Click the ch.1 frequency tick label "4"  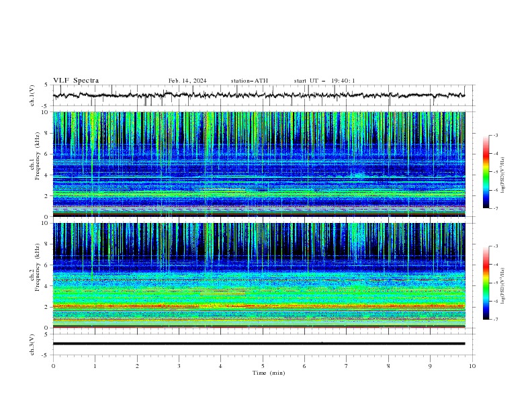[x=47, y=175]
